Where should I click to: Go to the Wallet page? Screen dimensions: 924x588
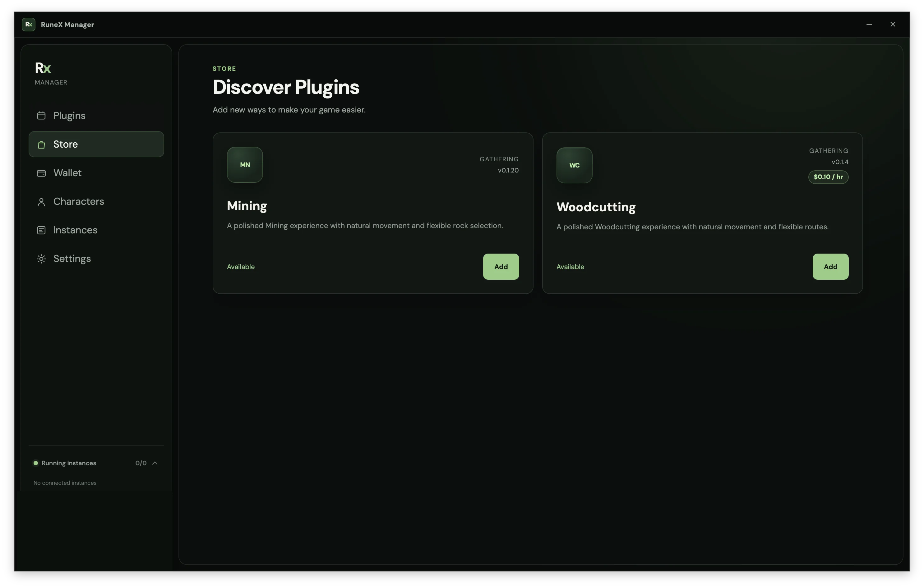pyautogui.click(x=96, y=173)
